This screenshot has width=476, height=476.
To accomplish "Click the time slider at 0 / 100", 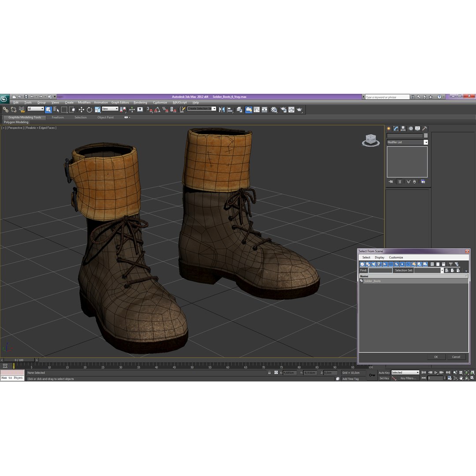I will (19, 360).
